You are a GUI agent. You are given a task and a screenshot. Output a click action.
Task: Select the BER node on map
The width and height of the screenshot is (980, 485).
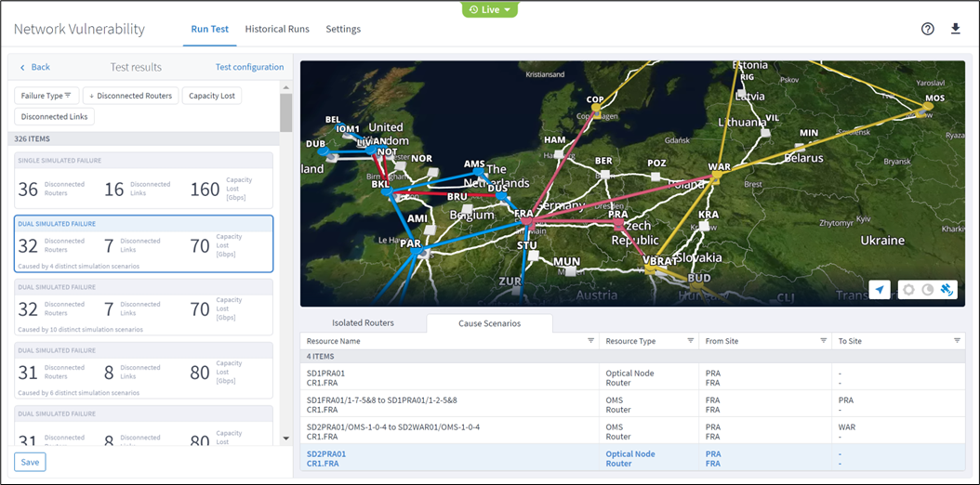[603, 176]
